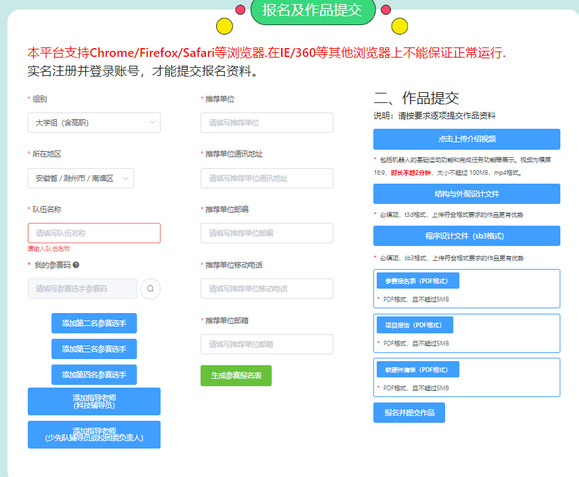Click the 项目报告 (PDF格式) upload button
Screen dimensions: 579x477
415,325
